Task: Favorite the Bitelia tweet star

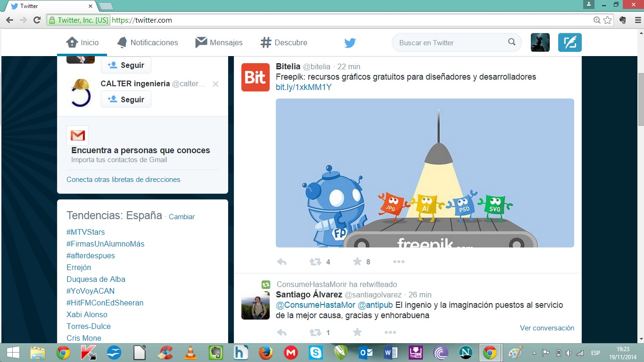Action: coord(357,262)
